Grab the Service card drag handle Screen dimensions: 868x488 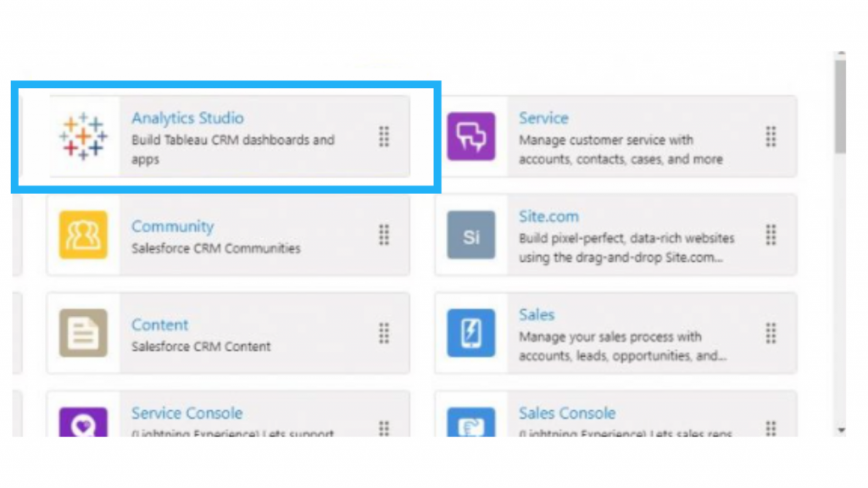771,136
